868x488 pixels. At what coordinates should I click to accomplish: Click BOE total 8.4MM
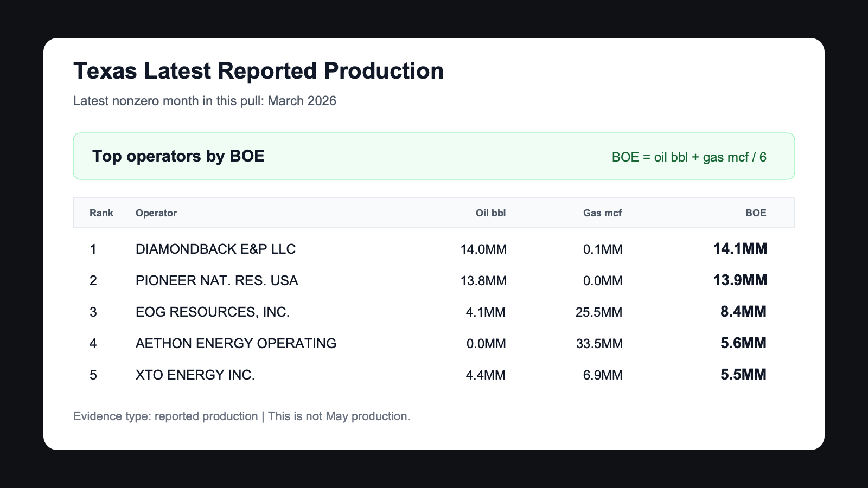(x=743, y=312)
